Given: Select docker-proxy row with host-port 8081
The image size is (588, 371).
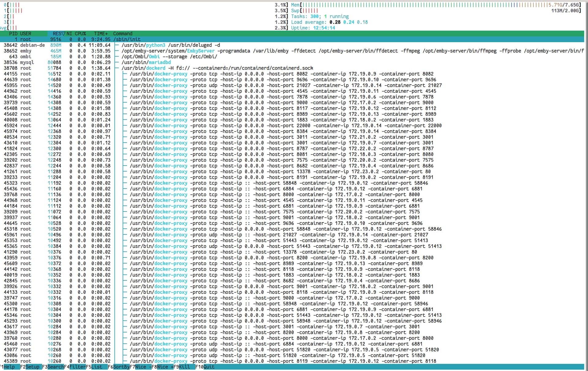Looking at the screenshot, I should click(x=292, y=154).
